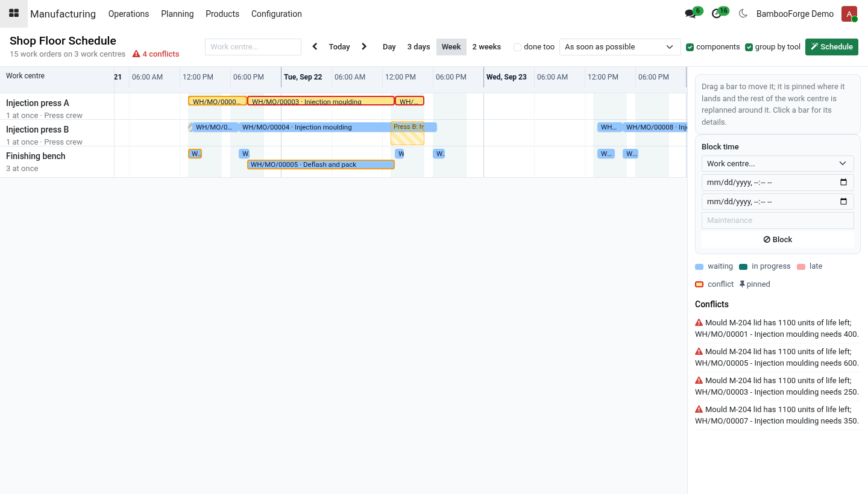Viewport: 868px width, 494px height.
Task: Select the Week view
Action: click(x=451, y=47)
